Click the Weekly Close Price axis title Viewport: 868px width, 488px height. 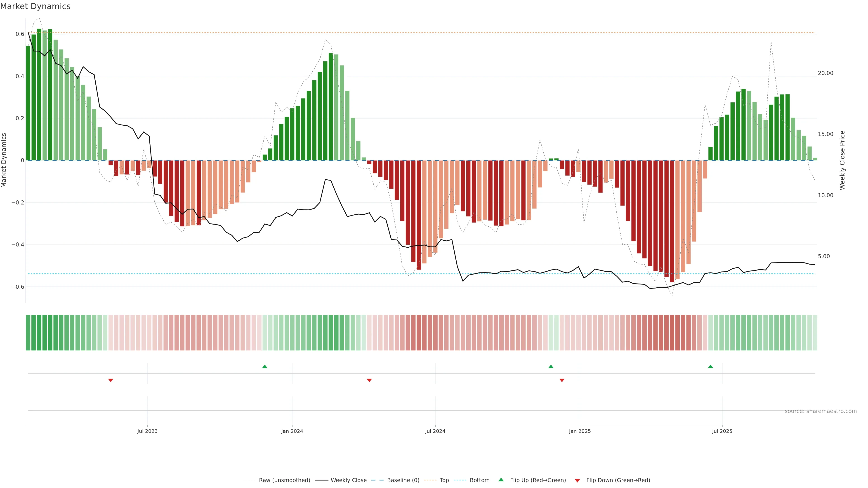[842, 160]
